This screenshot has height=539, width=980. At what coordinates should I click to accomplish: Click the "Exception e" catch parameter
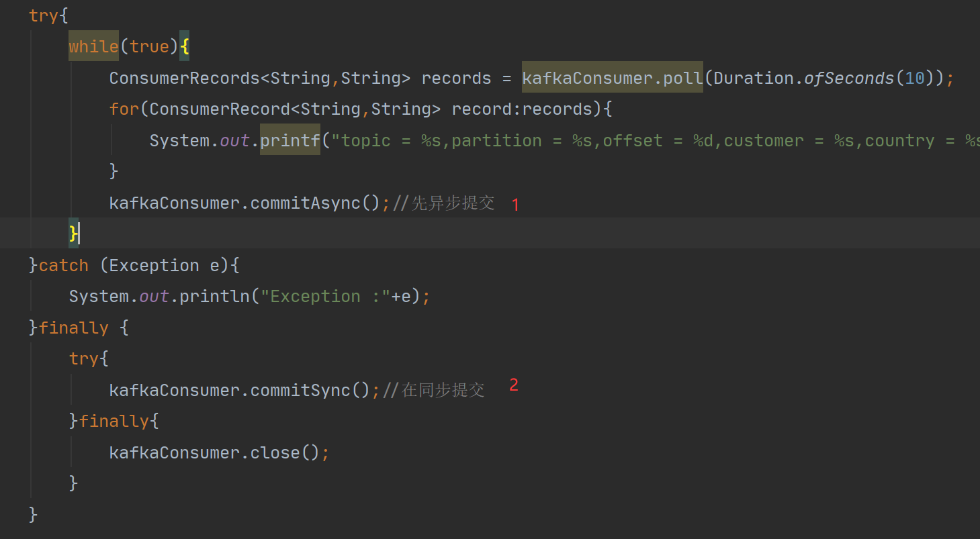tap(165, 265)
